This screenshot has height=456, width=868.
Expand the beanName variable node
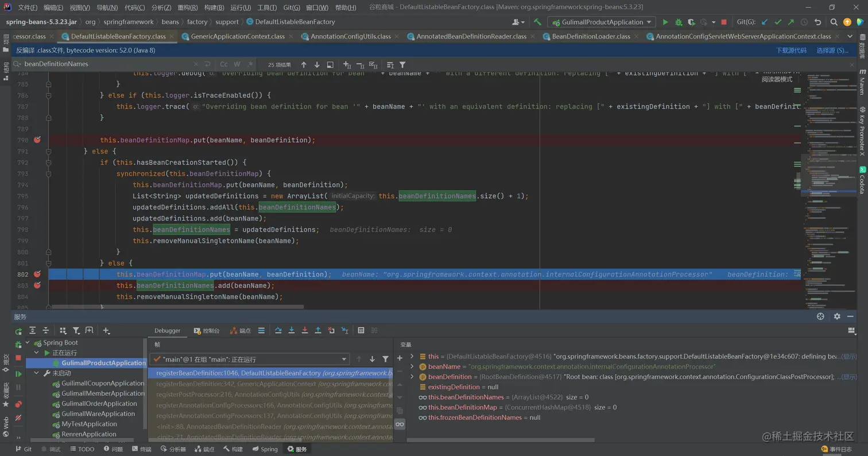pyautogui.click(x=412, y=366)
